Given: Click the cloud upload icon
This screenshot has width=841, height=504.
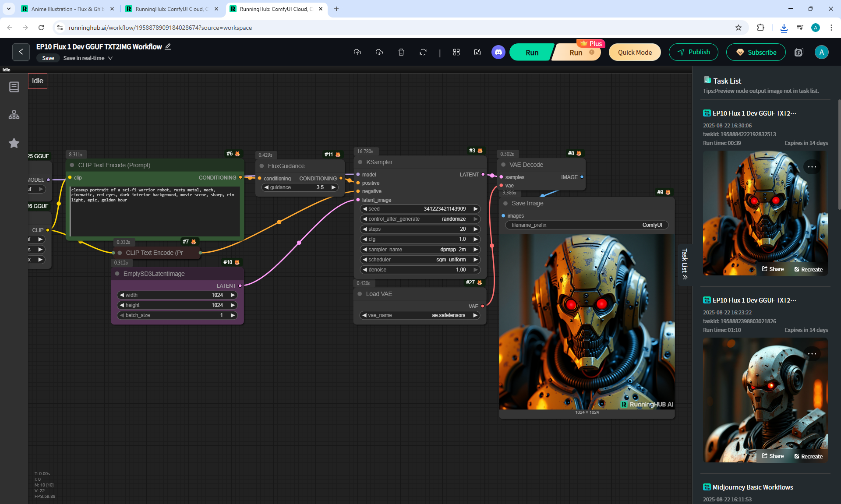Looking at the screenshot, I should point(357,52).
